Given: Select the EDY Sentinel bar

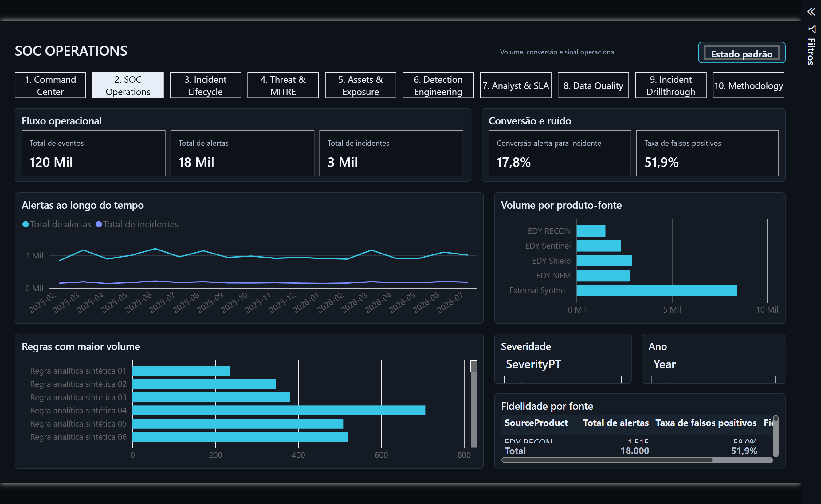Looking at the screenshot, I should [x=599, y=246].
